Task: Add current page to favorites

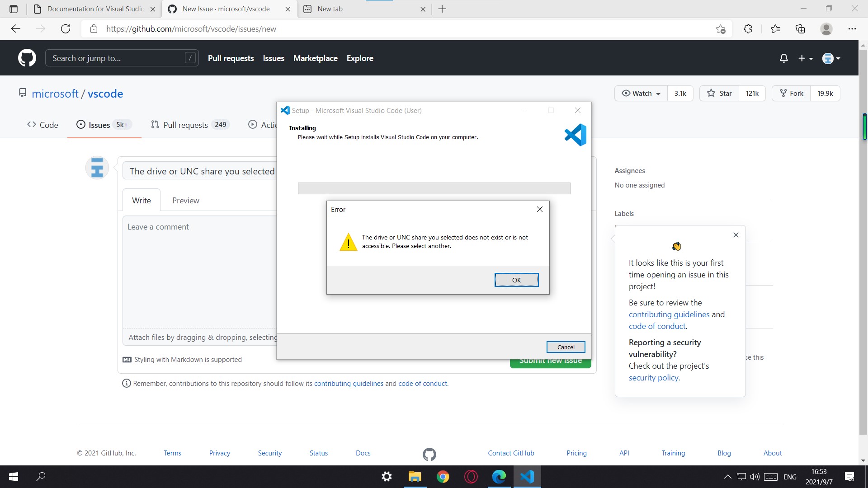Action: click(721, 28)
